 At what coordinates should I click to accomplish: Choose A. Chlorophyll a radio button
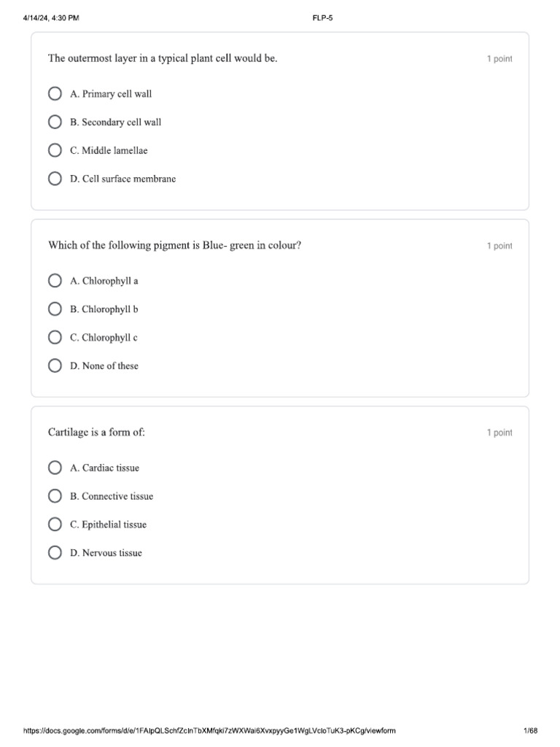click(x=55, y=281)
